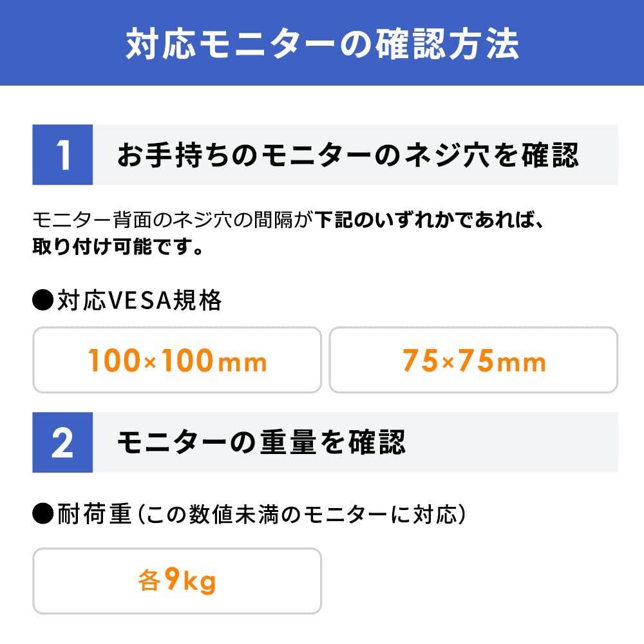Click the black bullet before 耐荷重
The height and width of the screenshot is (644, 644).
click(x=43, y=515)
